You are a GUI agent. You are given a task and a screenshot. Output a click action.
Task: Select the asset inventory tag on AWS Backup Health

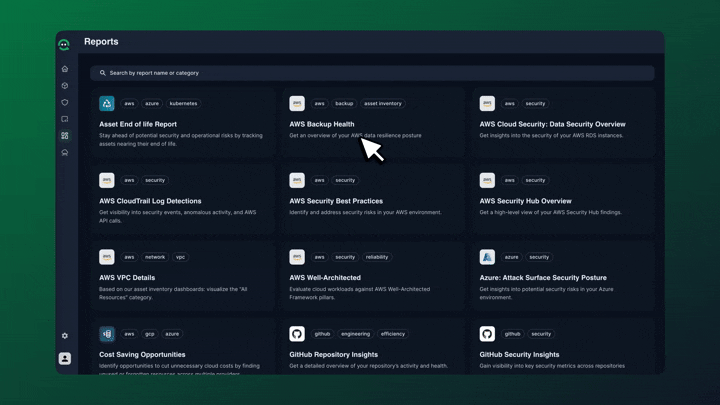pyautogui.click(x=383, y=103)
